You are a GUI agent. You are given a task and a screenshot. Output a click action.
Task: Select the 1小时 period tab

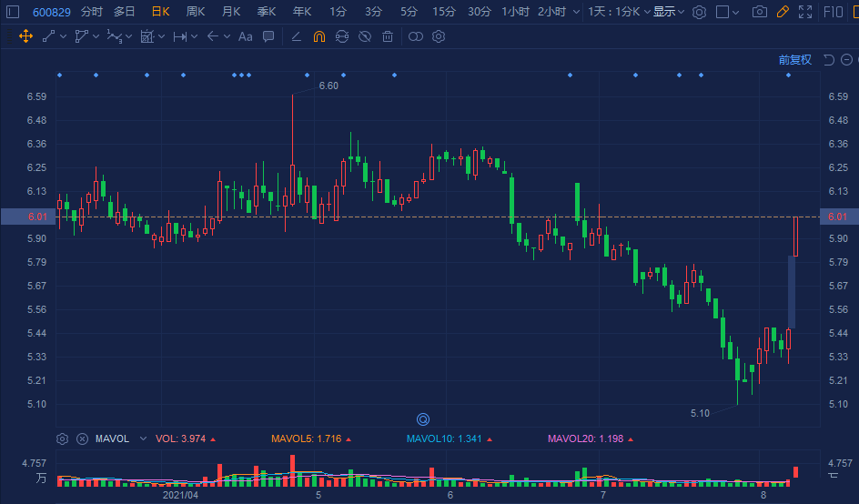pos(516,12)
